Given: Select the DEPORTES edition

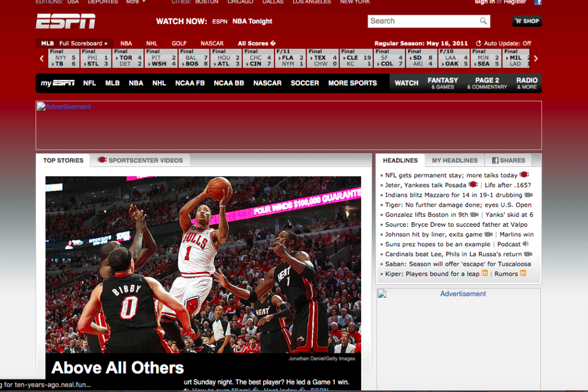Looking at the screenshot, I should pos(103,2).
